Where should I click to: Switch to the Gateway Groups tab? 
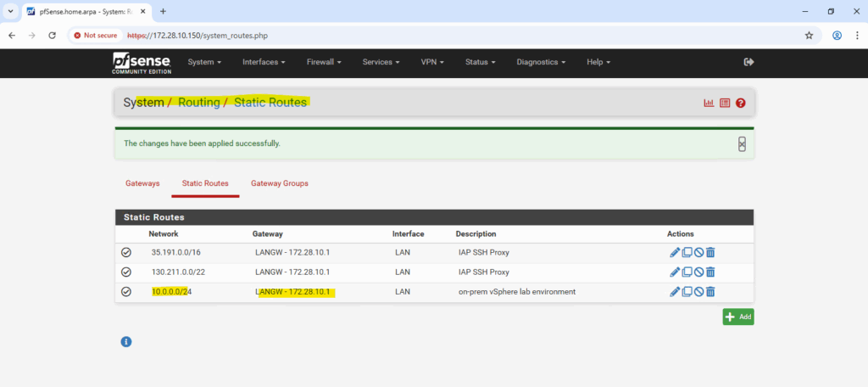(x=279, y=183)
